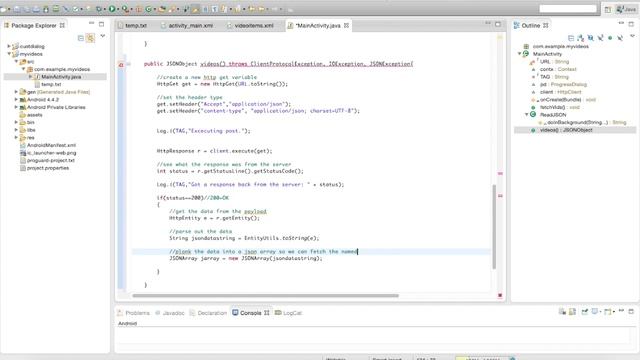
Task: Collapse the ReadJSON class in the Outline
Action: (527, 115)
